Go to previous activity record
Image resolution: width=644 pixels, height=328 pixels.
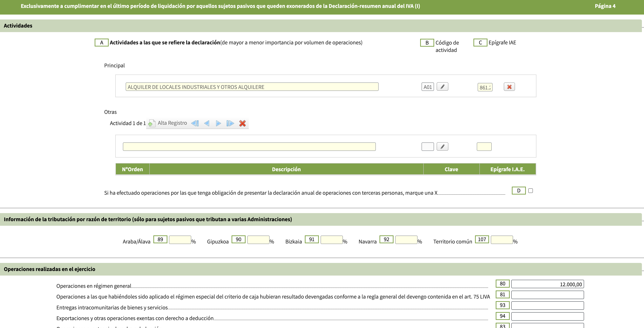point(207,123)
